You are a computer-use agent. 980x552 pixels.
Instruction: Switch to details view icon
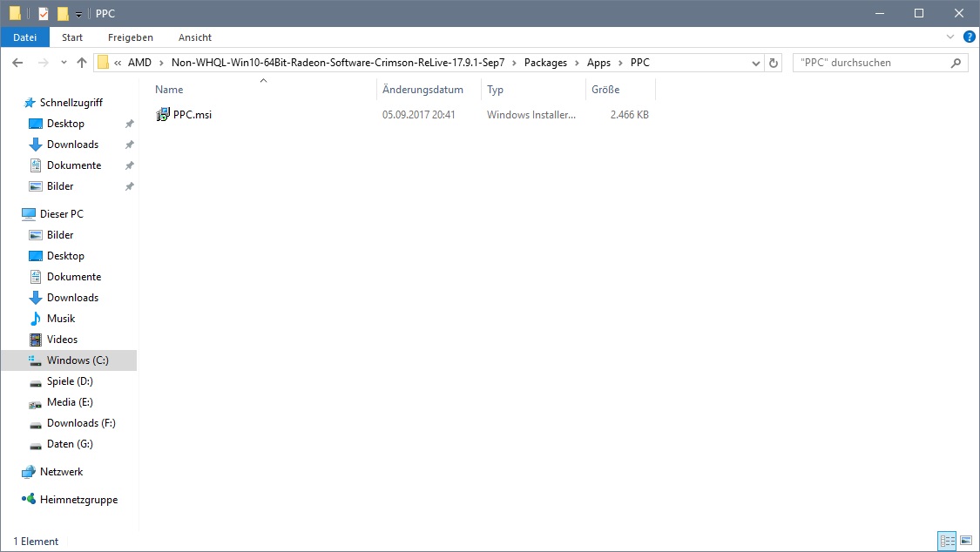click(x=948, y=541)
